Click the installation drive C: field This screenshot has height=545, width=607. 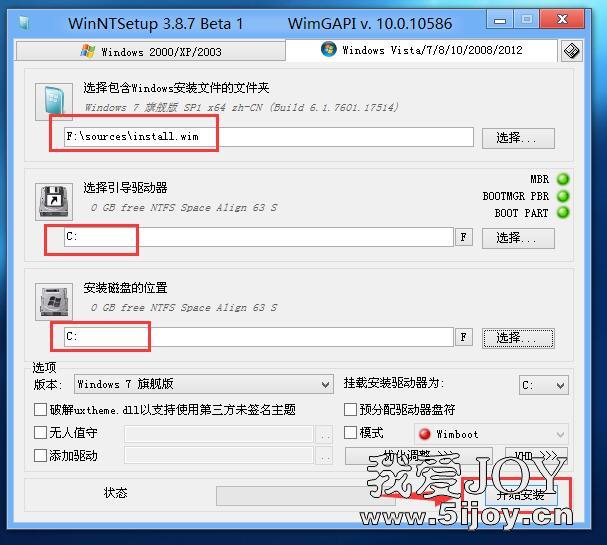[x=259, y=337]
